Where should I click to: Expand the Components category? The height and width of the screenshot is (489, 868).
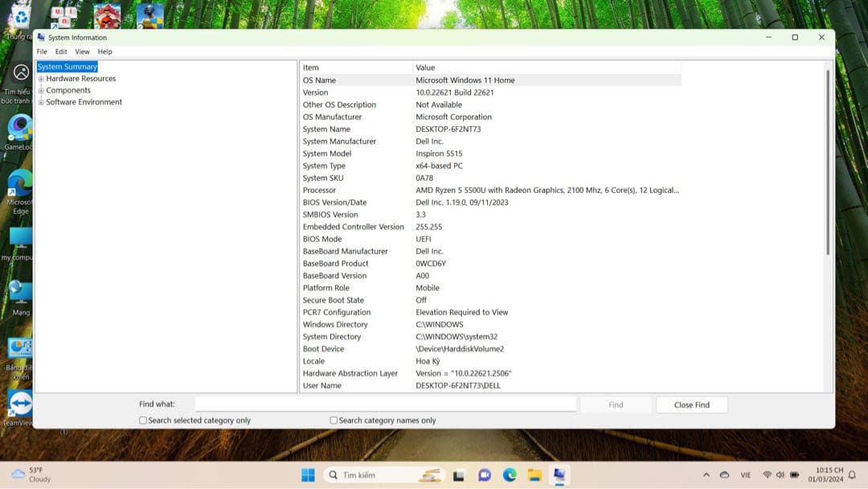(x=39, y=90)
